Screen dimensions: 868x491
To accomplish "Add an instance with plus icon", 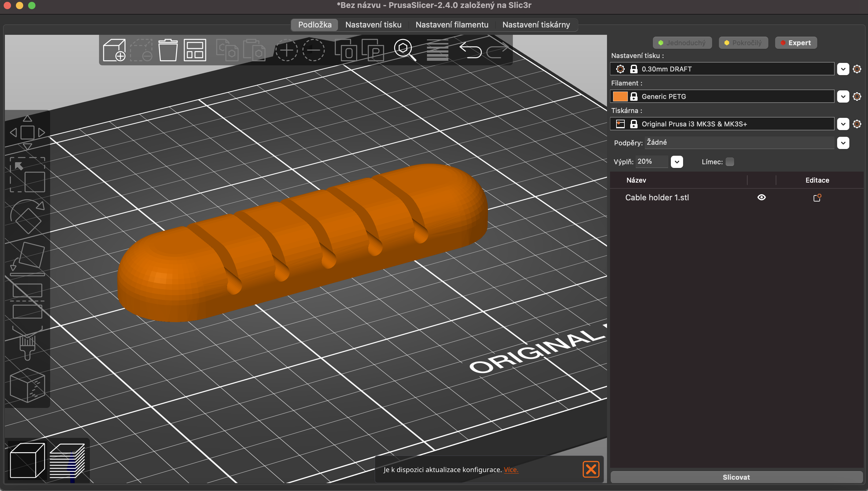I will [x=286, y=50].
